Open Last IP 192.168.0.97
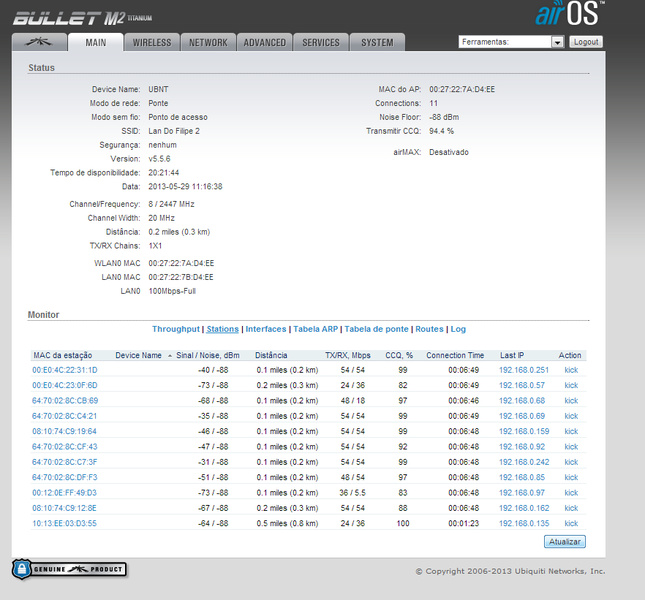 tap(522, 493)
